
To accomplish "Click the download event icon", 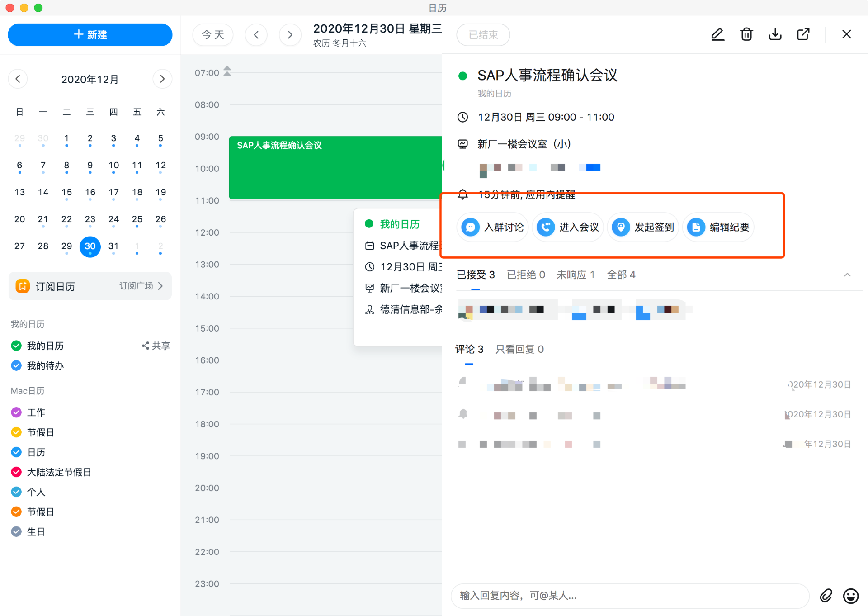I will pyautogui.click(x=775, y=34).
